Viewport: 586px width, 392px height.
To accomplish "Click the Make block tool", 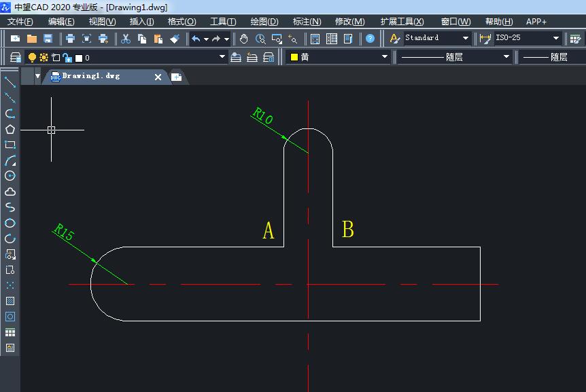I will coord(10,270).
